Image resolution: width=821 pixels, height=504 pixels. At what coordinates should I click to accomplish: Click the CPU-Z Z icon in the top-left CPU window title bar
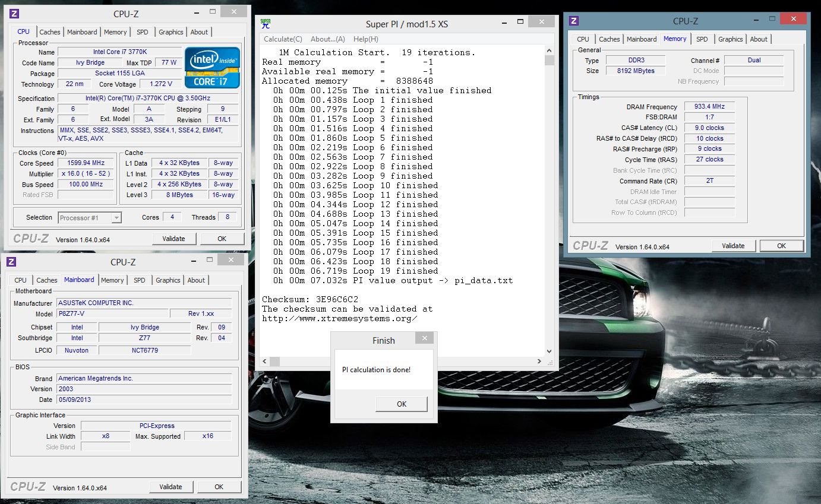[x=15, y=14]
